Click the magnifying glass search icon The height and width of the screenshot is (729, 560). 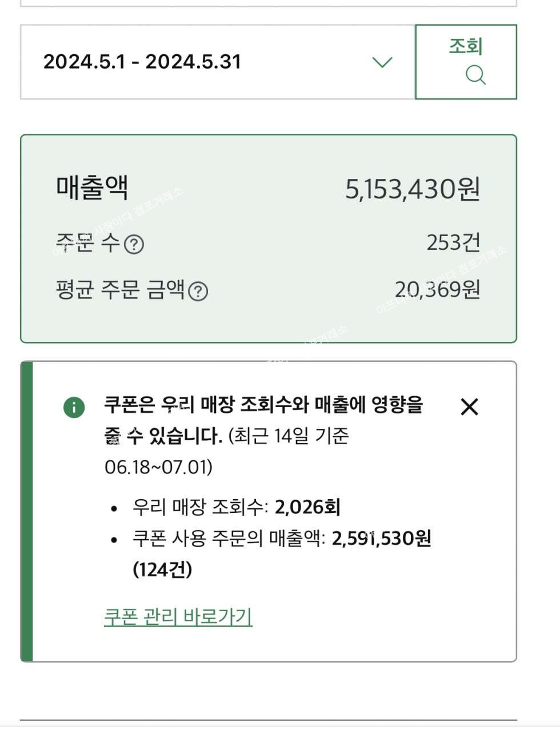pos(475,75)
